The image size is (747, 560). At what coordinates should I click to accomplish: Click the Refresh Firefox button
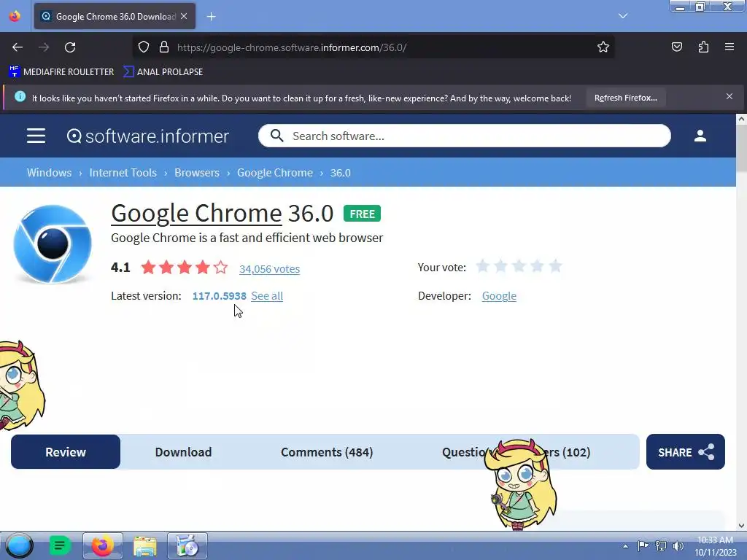point(625,98)
